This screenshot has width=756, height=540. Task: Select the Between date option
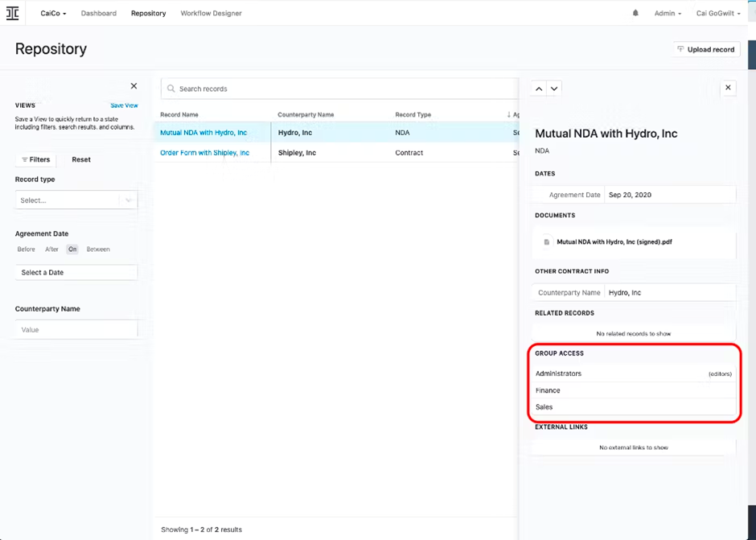98,249
